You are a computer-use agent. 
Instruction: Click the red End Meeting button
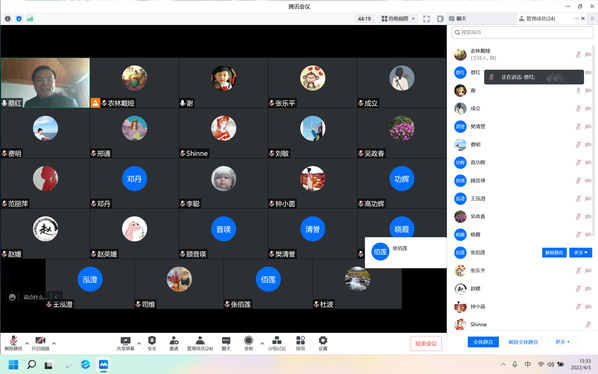(x=426, y=344)
